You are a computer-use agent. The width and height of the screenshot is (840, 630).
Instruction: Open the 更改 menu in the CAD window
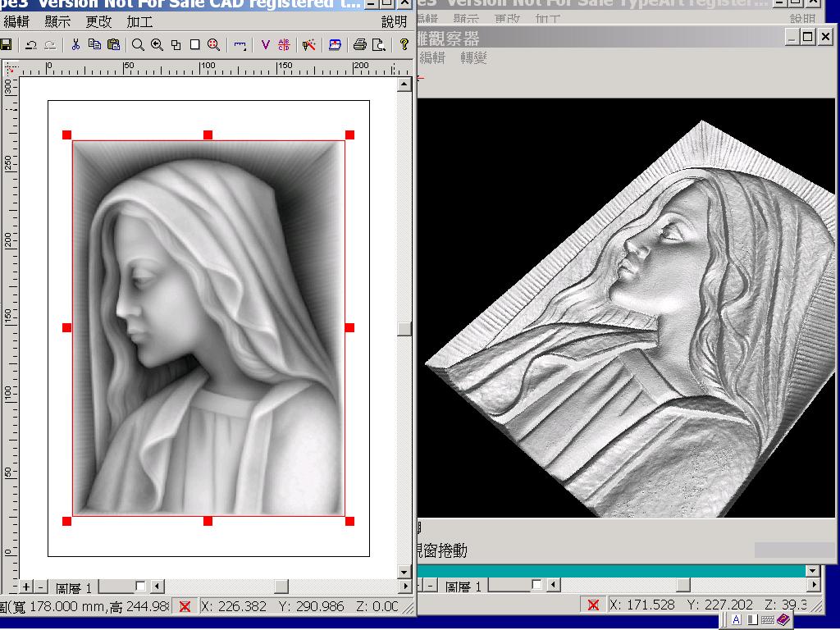[98, 22]
